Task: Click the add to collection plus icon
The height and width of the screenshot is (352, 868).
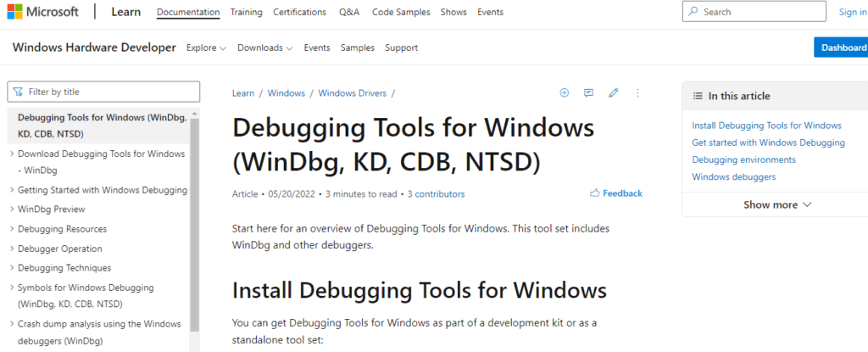Action: pos(564,93)
